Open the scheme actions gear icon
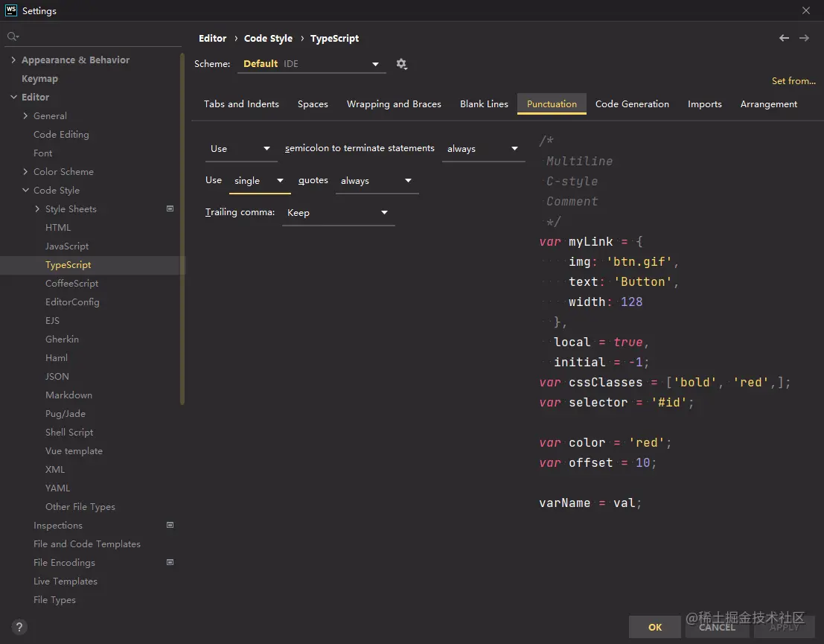The width and height of the screenshot is (824, 644). coord(401,63)
